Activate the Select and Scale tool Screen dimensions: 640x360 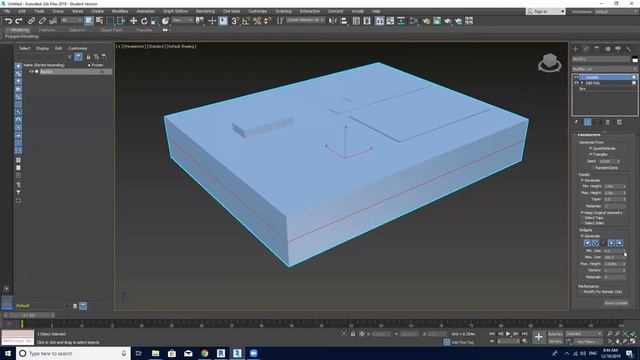(x=155, y=21)
